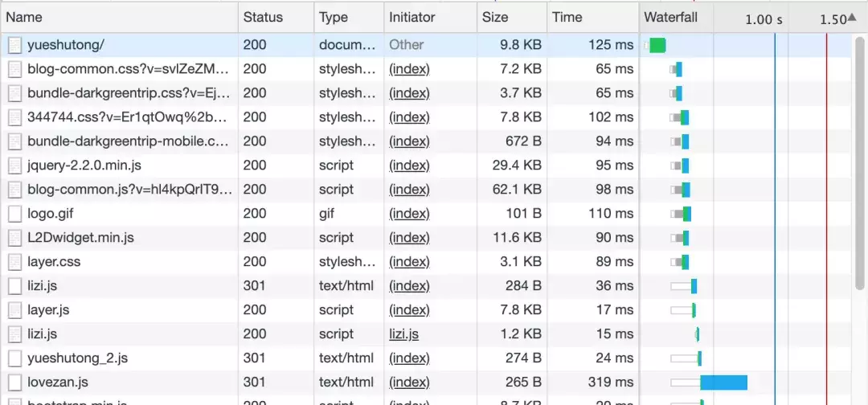This screenshot has height=405, width=868.
Task: Select the yueshutong/ green waterfall bar
Action: pos(657,45)
